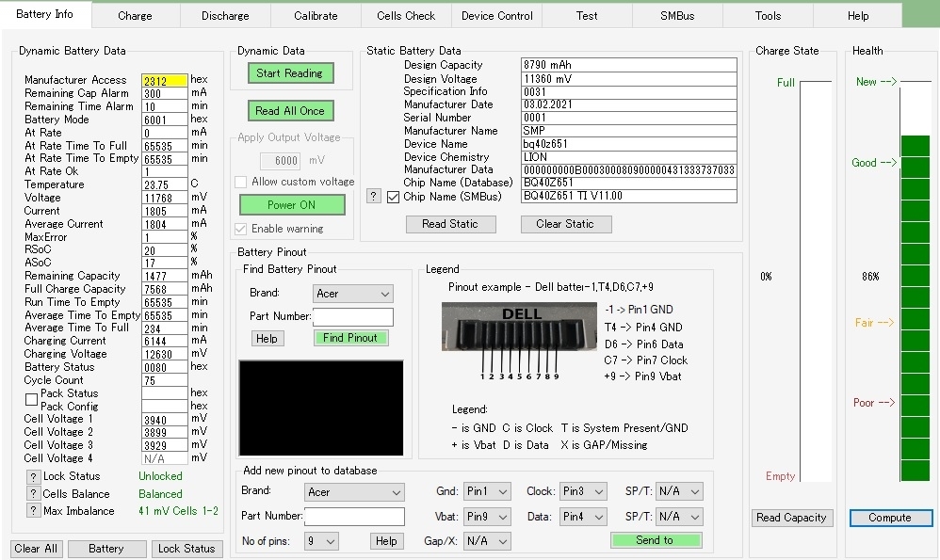
Task: Open the SMBus tab
Action: click(x=677, y=16)
